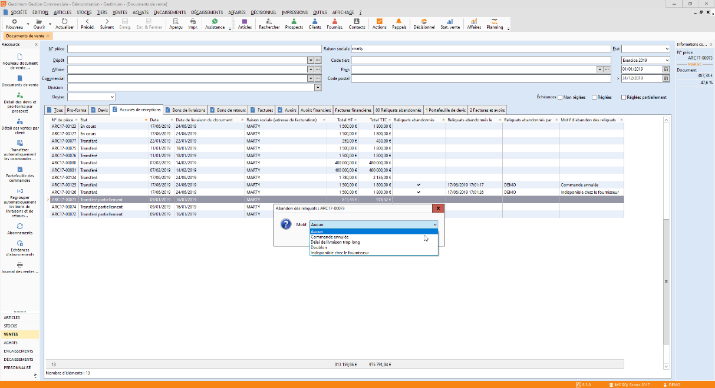This screenshot has height=388, width=715.
Task: Open the Assistance help icon
Action: (215, 24)
